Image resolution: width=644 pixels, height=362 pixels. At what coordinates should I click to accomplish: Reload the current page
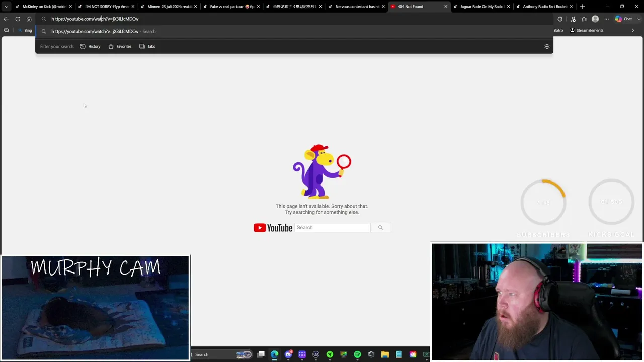click(x=18, y=19)
